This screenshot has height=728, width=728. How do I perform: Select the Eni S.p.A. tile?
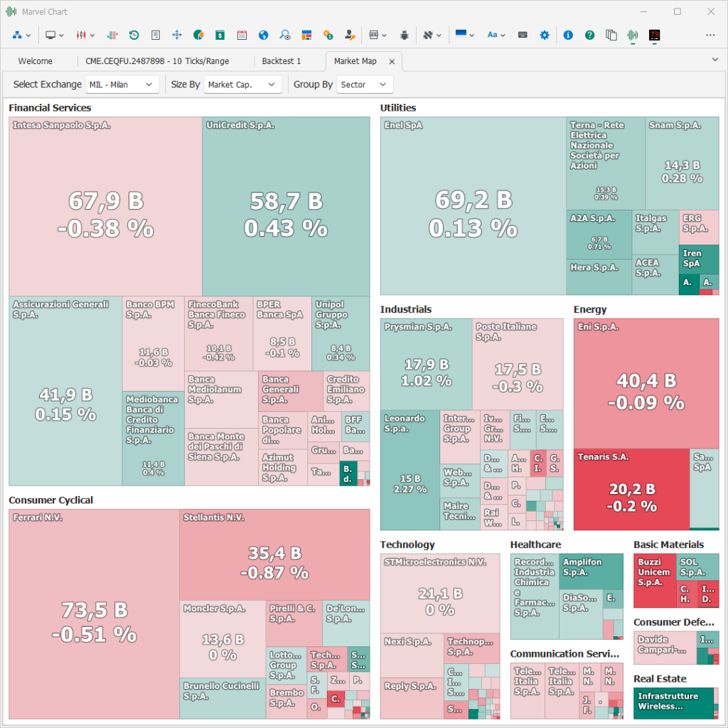(x=646, y=383)
